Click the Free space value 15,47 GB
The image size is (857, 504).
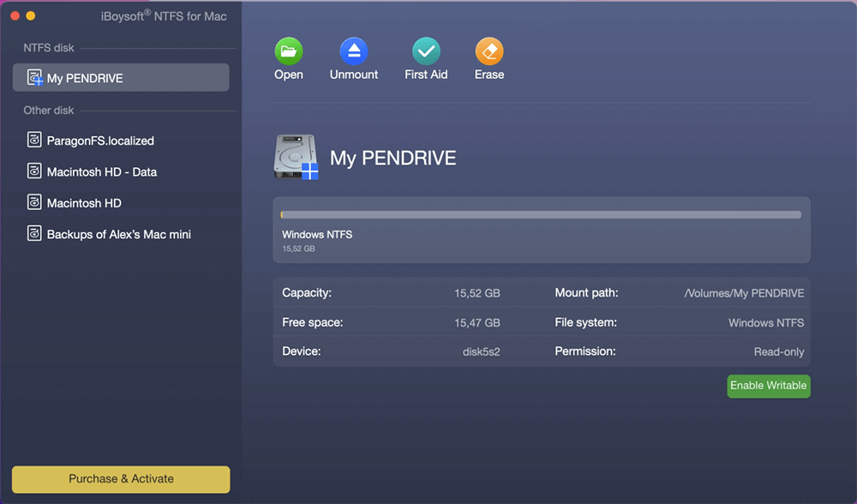[x=477, y=322]
